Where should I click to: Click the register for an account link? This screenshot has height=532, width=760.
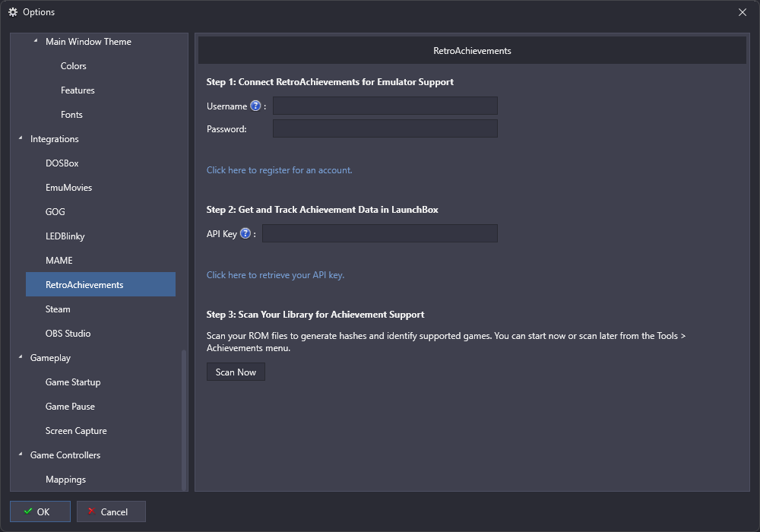point(279,170)
